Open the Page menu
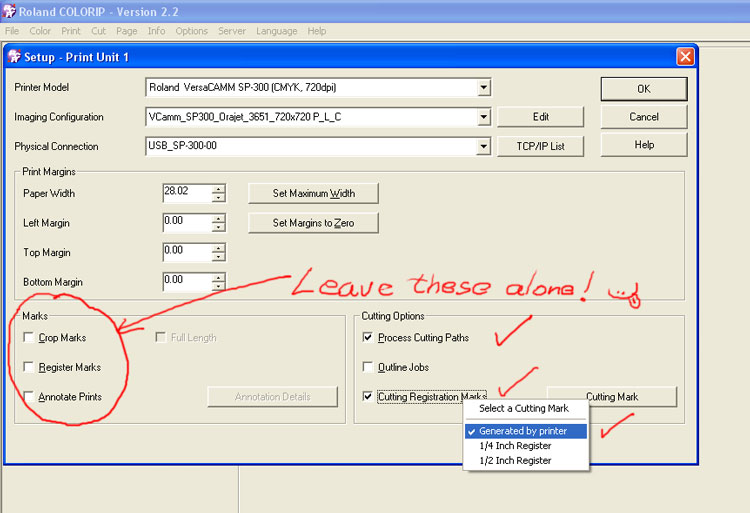The width and height of the screenshot is (750, 513). click(127, 31)
